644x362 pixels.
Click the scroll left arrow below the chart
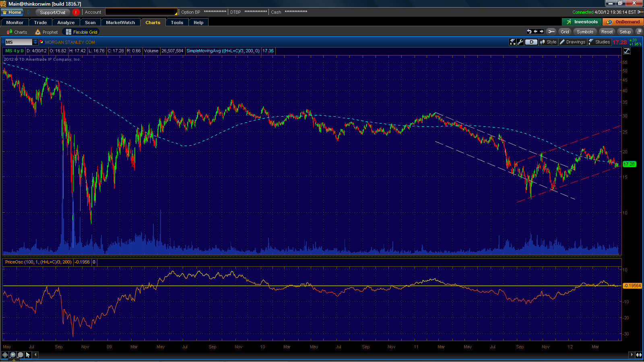(36, 355)
